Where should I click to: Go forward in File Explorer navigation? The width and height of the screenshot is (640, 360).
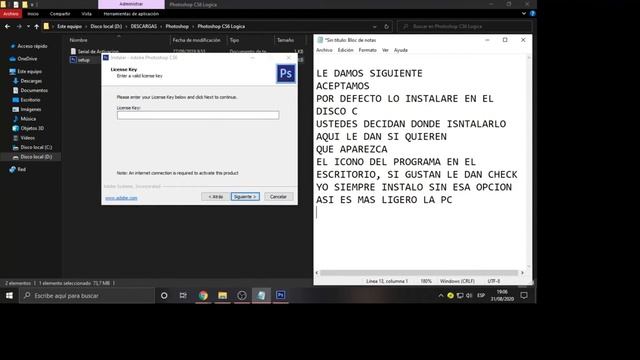[x=19, y=27]
